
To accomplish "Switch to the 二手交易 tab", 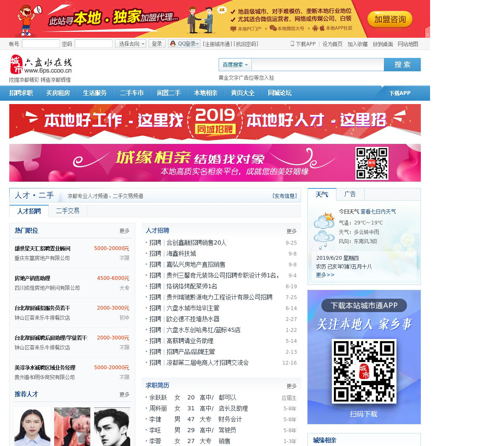I will tap(68, 211).
